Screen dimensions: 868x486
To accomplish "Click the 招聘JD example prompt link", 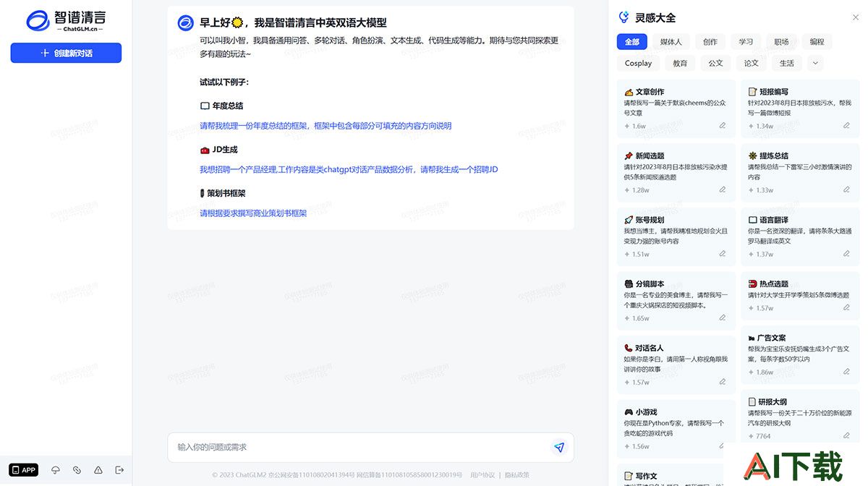I will (x=349, y=169).
